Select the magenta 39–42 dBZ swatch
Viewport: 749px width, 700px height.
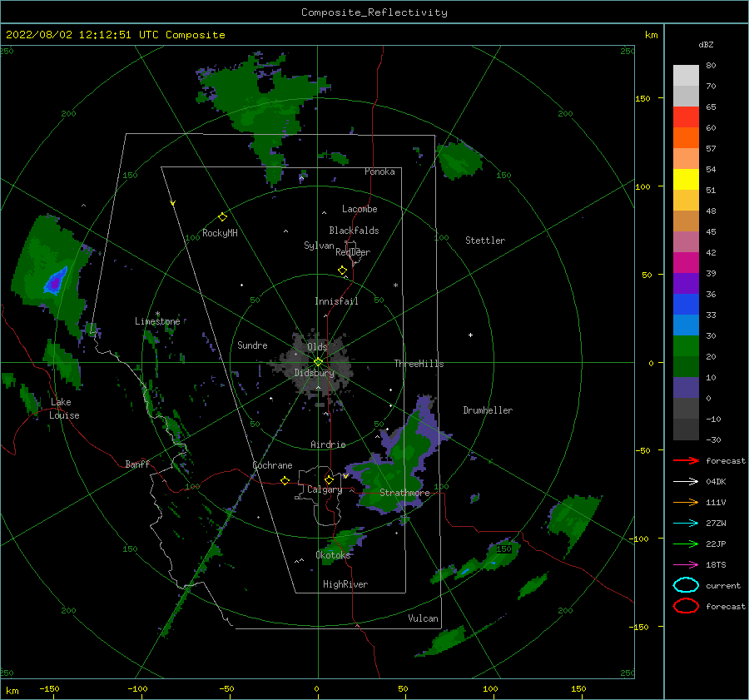click(x=686, y=263)
